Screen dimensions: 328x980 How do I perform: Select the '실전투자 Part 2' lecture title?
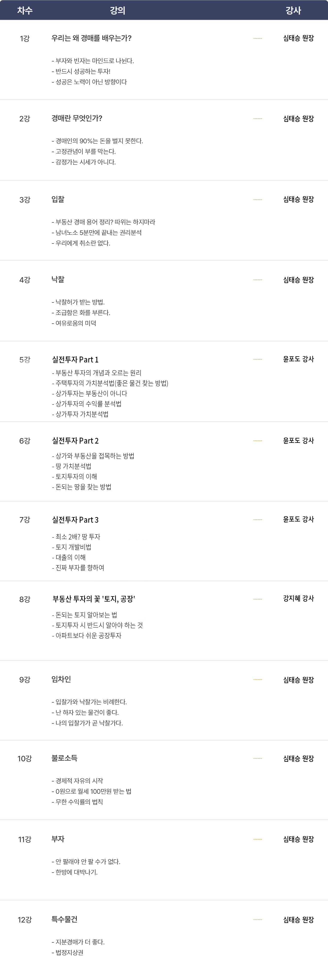tap(75, 441)
